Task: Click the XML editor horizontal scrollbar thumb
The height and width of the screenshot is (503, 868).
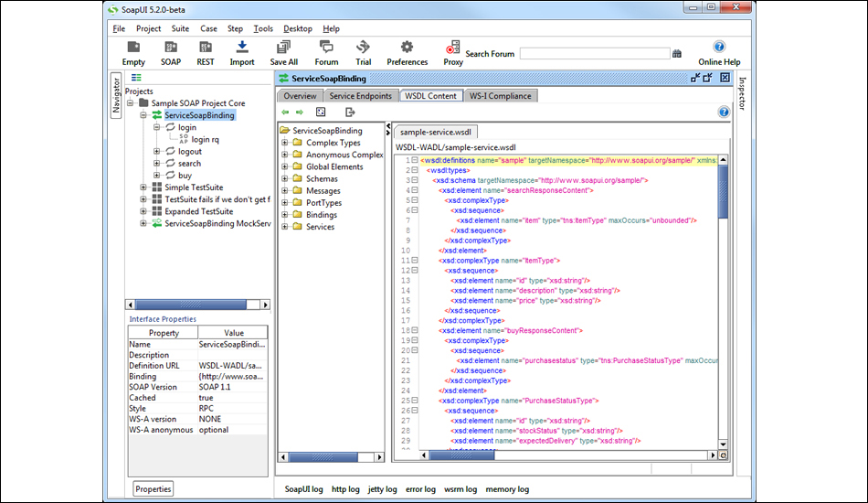Action: coord(461,455)
